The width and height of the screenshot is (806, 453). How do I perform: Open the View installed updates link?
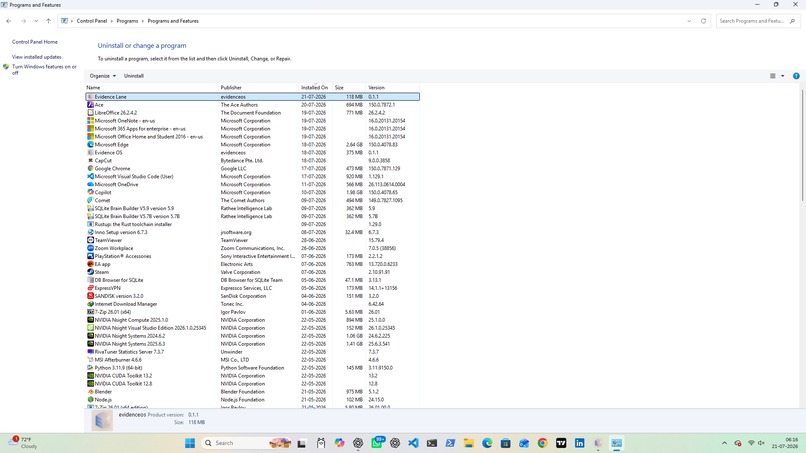(36, 57)
